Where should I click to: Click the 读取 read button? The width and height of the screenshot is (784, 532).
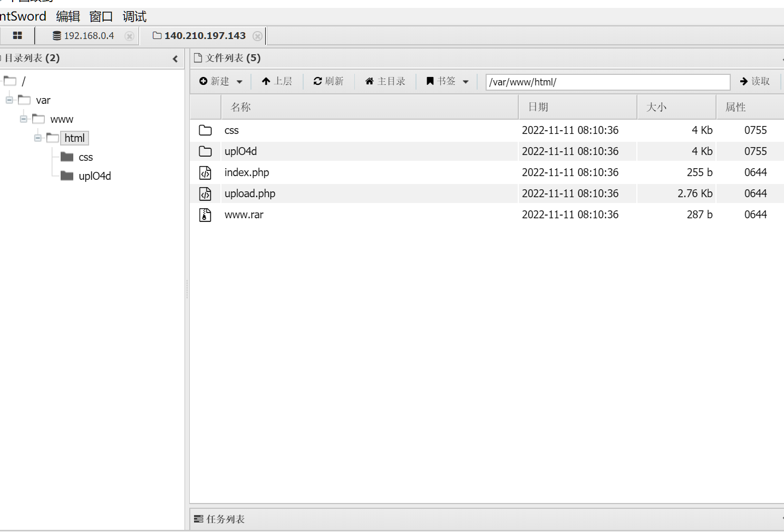(754, 81)
